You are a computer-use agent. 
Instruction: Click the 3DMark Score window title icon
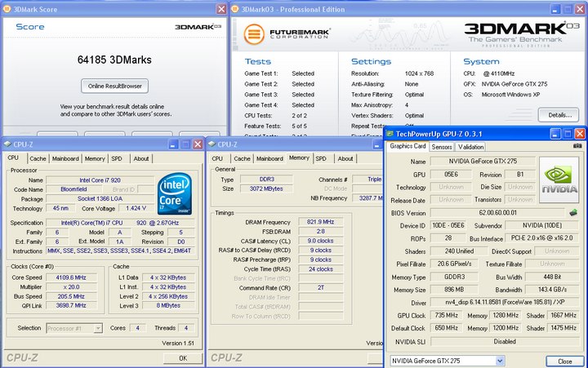(x=7, y=9)
